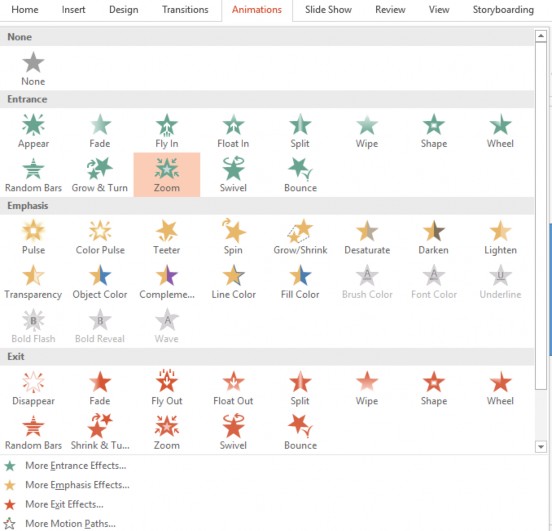Click the dimmed Bold Reveal effect
The height and width of the screenshot is (531, 552).
pos(100,326)
